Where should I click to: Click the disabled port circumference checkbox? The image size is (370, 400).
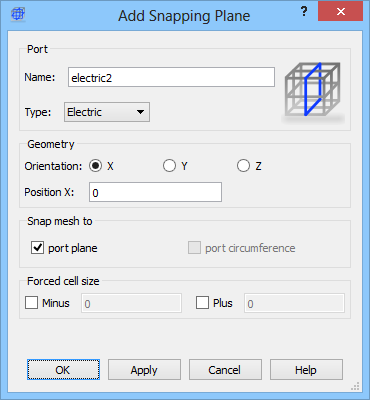coord(194,248)
